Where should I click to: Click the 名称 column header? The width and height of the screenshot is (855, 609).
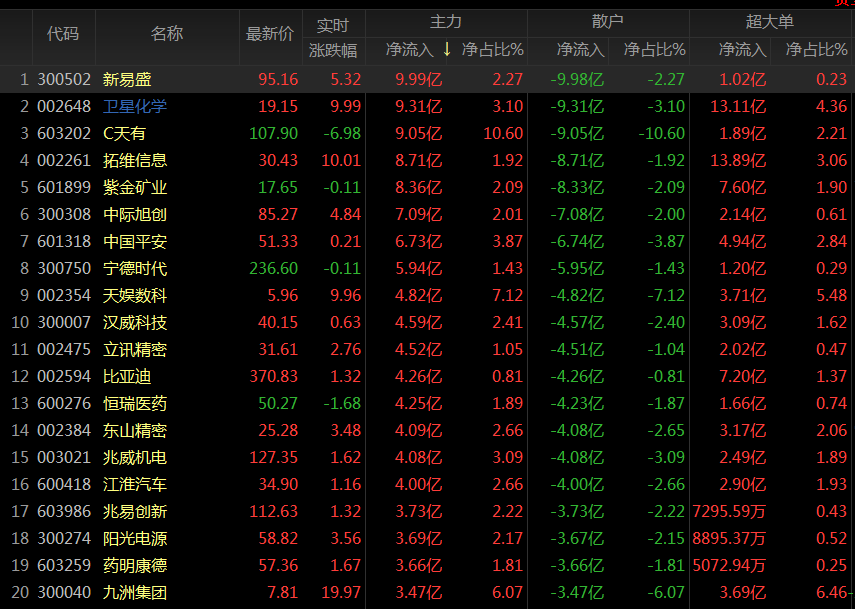pos(167,34)
